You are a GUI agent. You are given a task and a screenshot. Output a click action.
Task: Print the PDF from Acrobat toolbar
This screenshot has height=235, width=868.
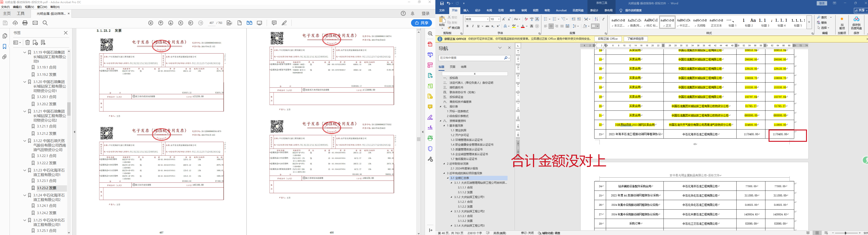(25, 23)
